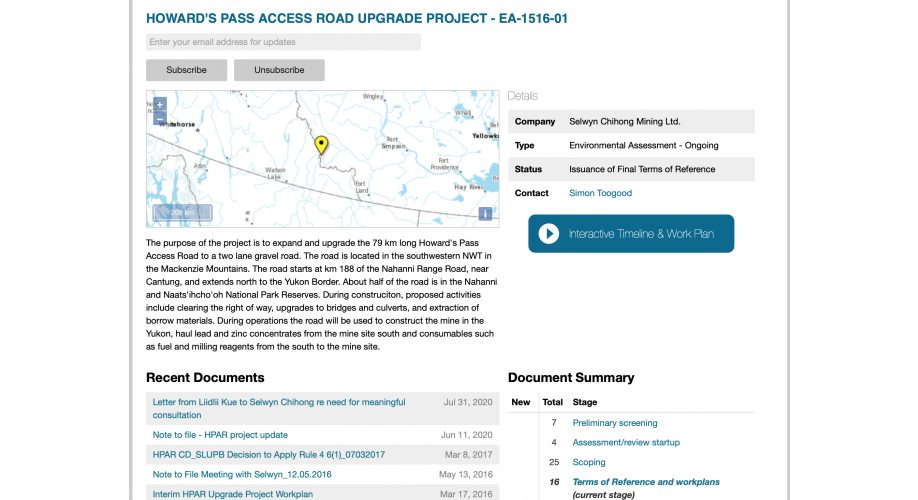Click the Watson Lake label on map

point(275,173)
